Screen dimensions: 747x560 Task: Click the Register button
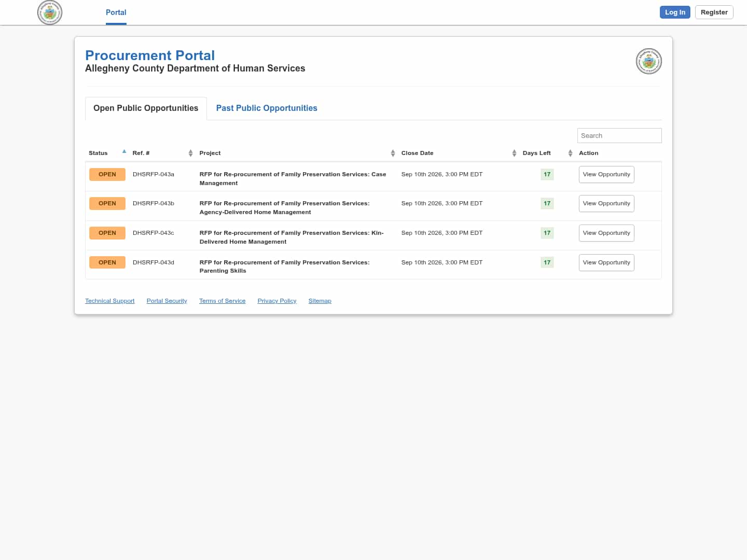click(x=714, y=12)
